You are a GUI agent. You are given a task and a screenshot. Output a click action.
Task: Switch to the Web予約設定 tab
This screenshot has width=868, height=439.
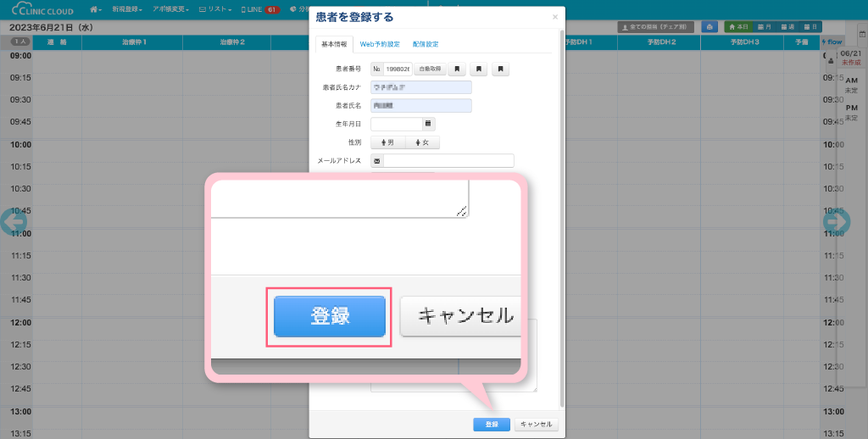click(x=380, y=44)
